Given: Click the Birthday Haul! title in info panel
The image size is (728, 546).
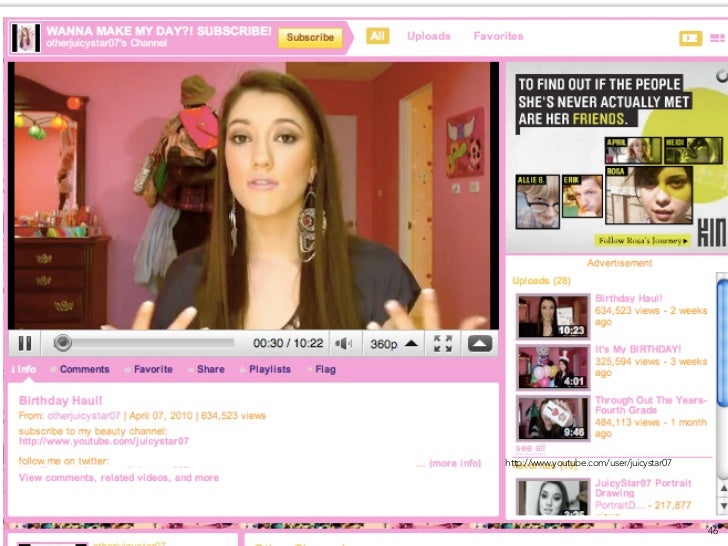Looking at the screenshot, I should [x=60, y=400].
